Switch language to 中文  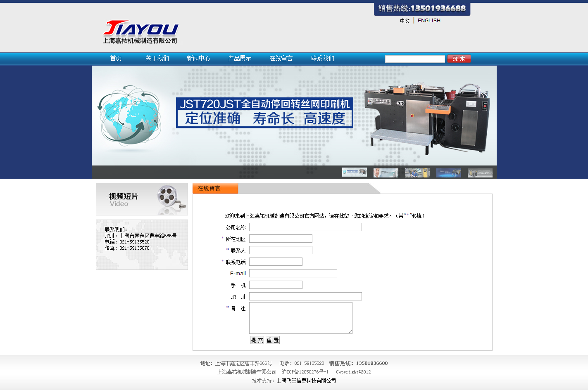pos(405,21)
